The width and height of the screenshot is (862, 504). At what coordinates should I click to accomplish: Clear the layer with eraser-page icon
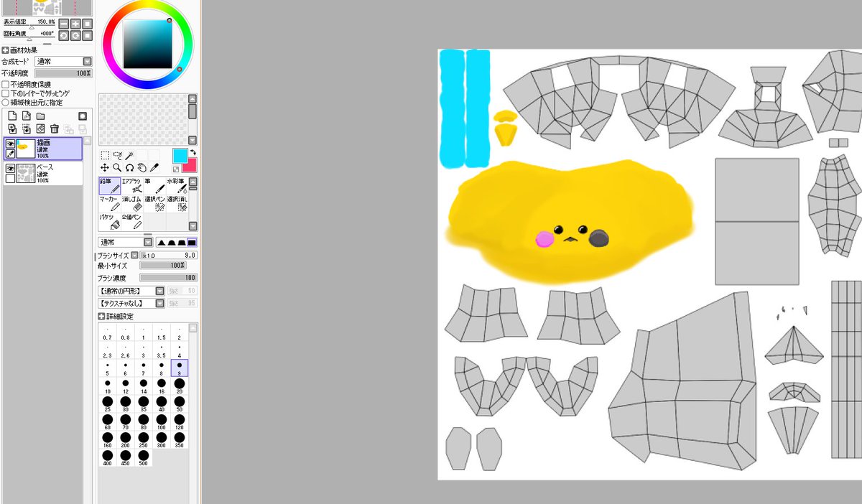40,129
